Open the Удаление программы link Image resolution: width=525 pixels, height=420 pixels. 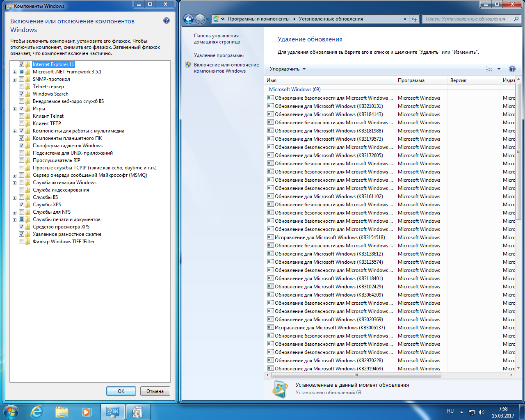click(x=219, y=55)
